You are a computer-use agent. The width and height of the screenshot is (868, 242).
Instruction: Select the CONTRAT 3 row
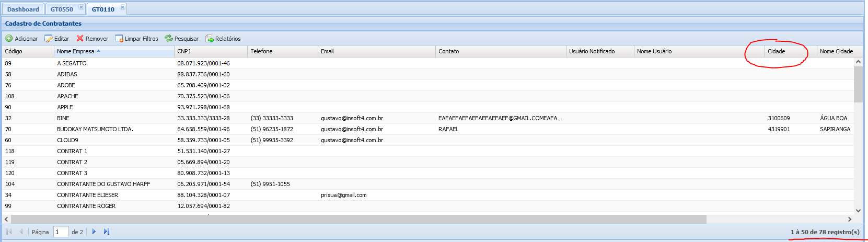[428, 173]
